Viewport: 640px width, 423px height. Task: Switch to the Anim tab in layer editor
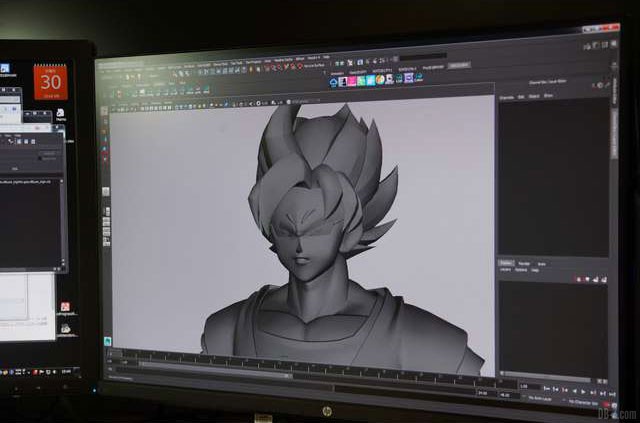[x=542, y=264]
